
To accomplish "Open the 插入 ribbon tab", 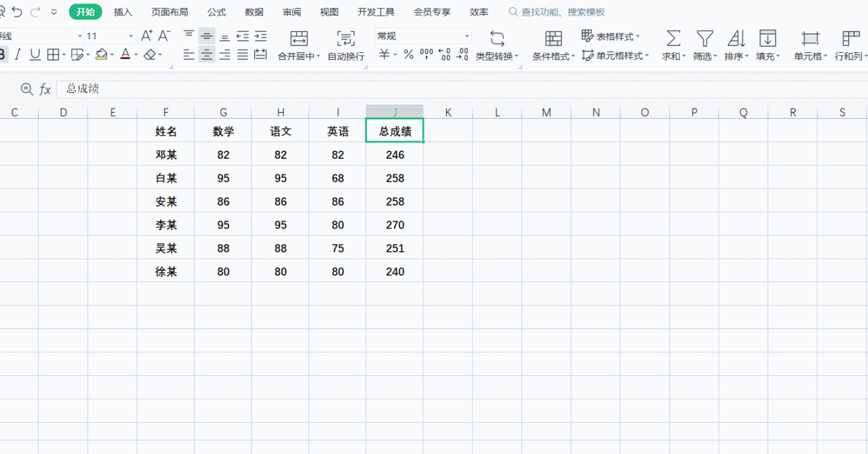I will (123, 12).
